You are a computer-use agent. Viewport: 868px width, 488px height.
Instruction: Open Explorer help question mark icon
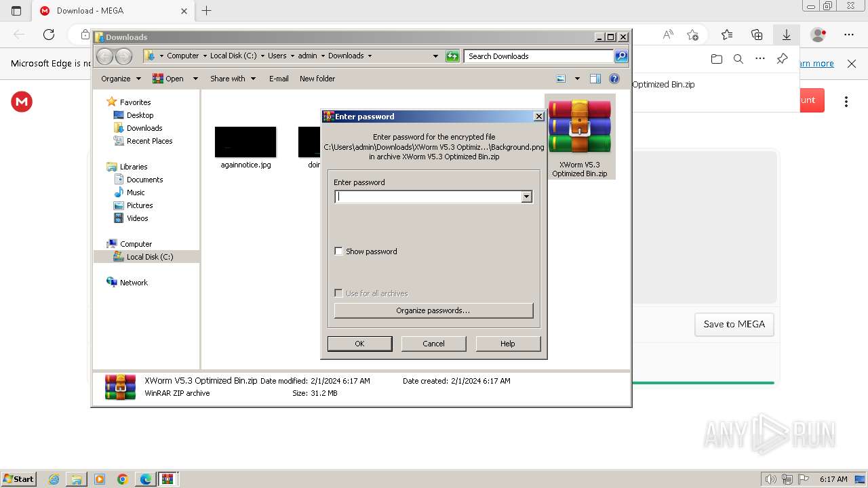click(x=614, y=79)
